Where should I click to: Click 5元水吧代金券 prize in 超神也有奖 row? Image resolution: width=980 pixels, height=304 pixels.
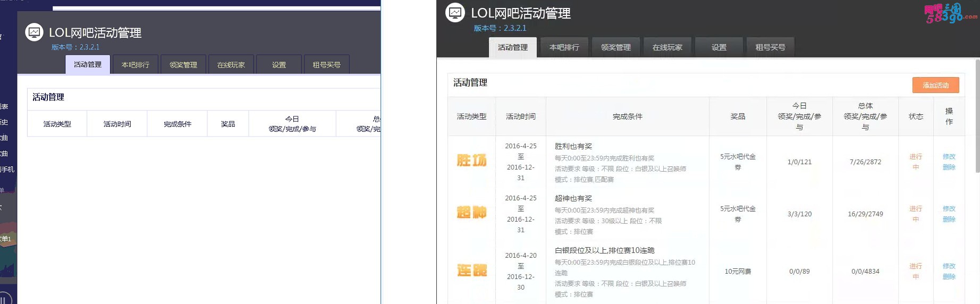coord(738,214)
